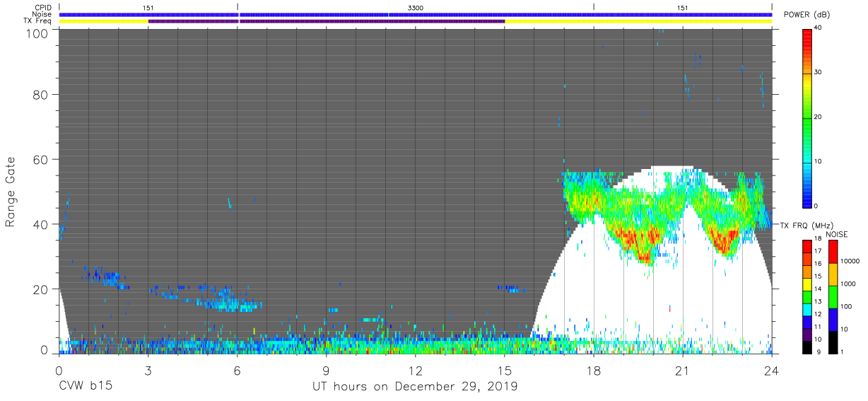Click the 100 tick on Range Gate axis

click(x=37, y=33)
